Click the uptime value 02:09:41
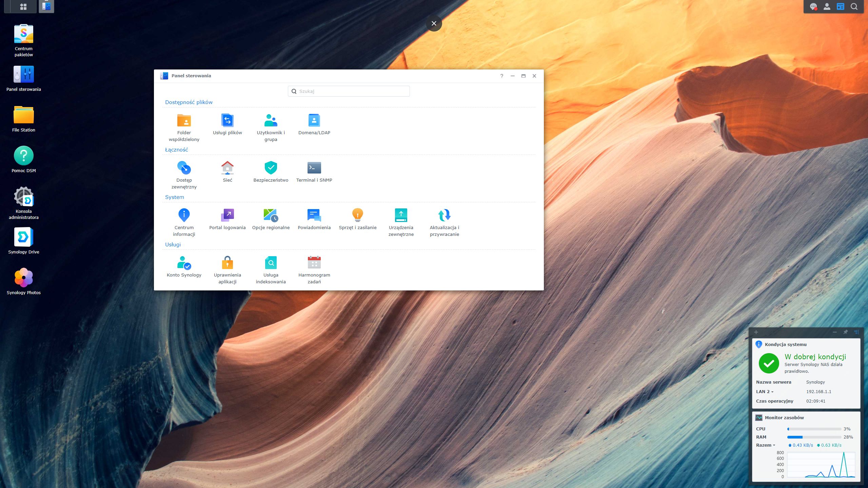The width and height of the screenshot is (868, 488). point(816,401)
